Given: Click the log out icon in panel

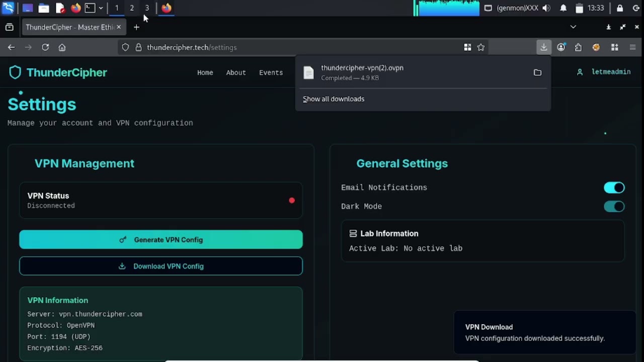Looking at the screenshot, I should [x=636, y=8].
